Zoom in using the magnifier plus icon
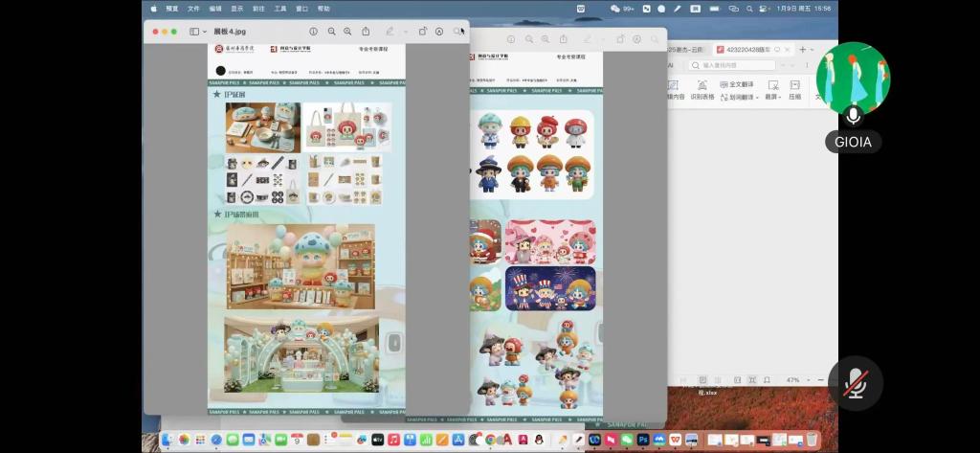Viewport: 980px width, 453px height. [347, 32]
